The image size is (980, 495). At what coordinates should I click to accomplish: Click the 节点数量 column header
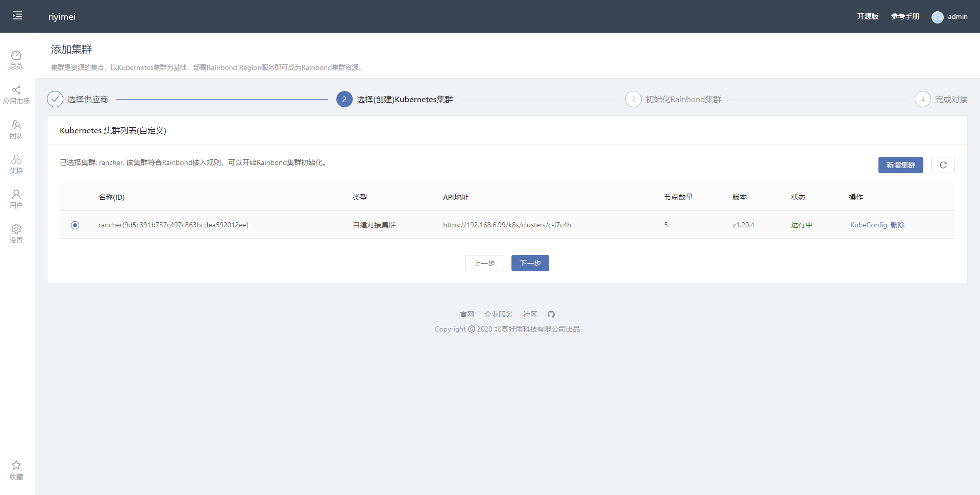[678, 197]
